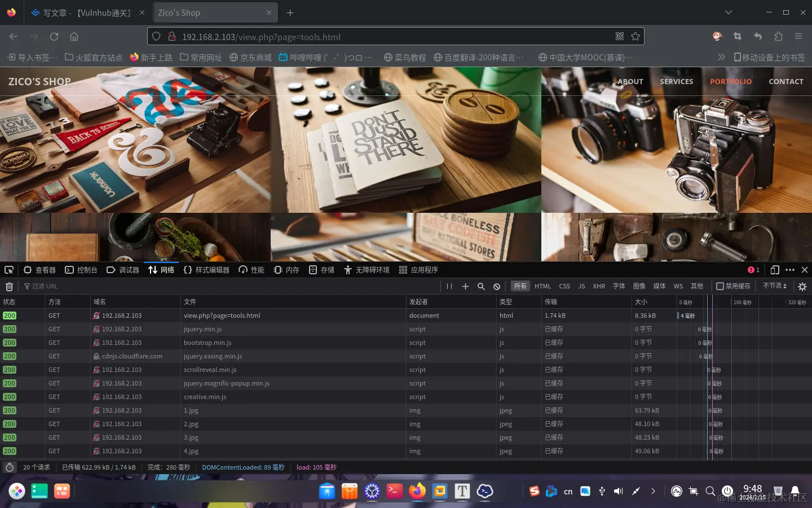Reload the current page
812x508 pixels.
click(54, 37)
